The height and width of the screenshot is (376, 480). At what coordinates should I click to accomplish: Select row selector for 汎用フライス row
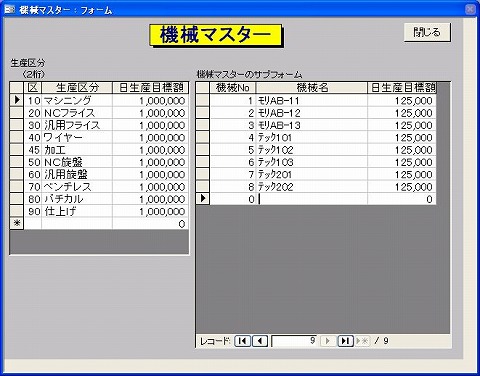click(16, 125)
